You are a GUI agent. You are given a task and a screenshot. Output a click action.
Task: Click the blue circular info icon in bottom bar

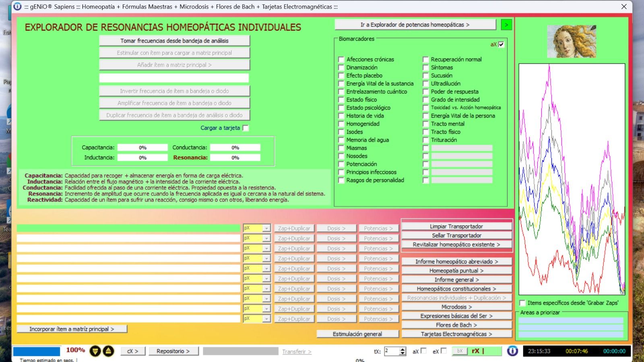click(512, 351)
